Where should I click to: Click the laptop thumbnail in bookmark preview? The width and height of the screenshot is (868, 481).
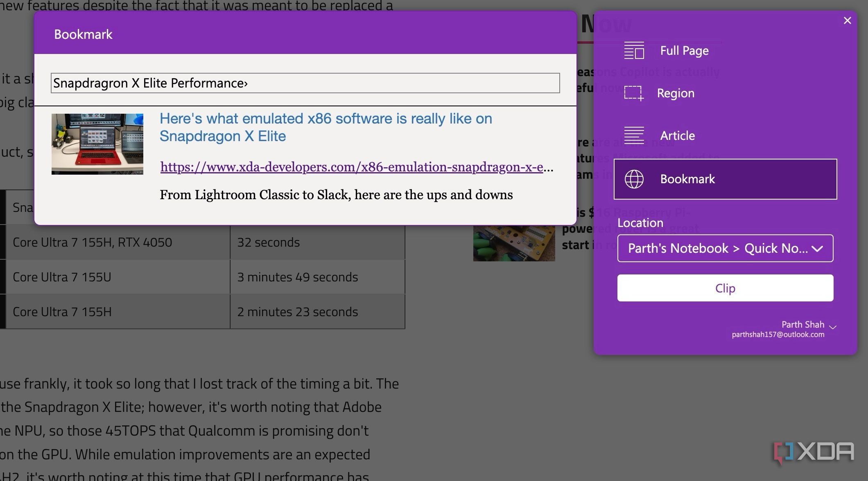point(97,144)
